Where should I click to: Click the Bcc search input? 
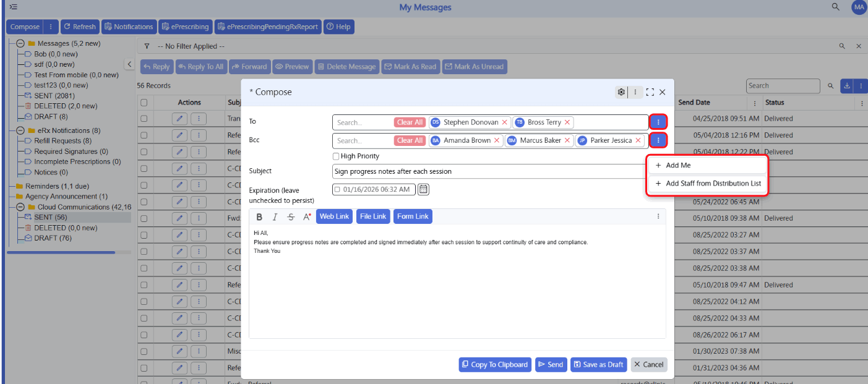(364, 140)
